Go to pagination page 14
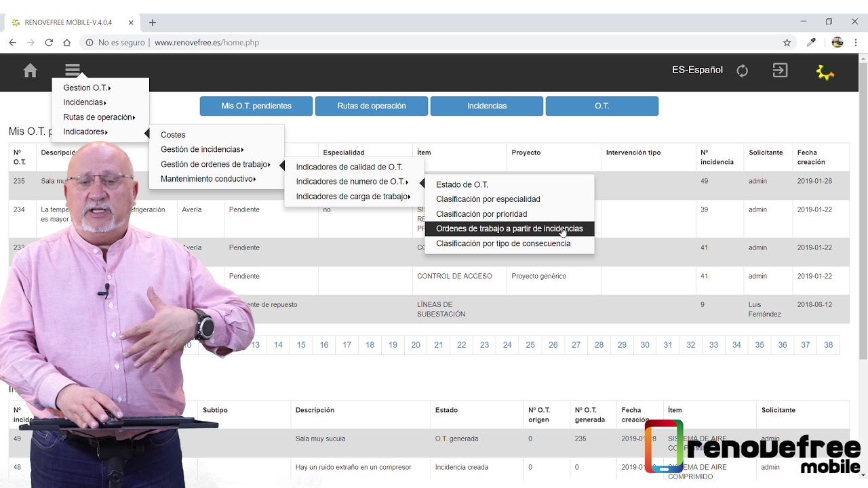The image size is (868, 488). (278, 345)
